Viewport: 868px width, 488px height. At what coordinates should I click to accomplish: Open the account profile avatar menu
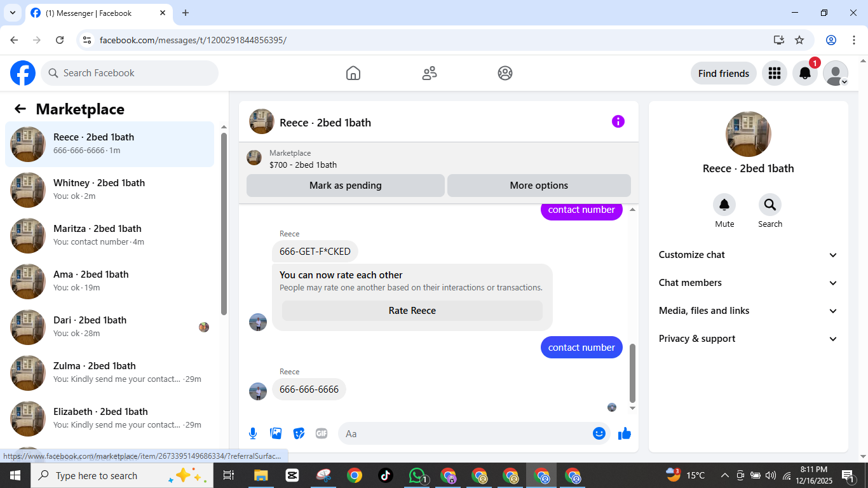836,73
